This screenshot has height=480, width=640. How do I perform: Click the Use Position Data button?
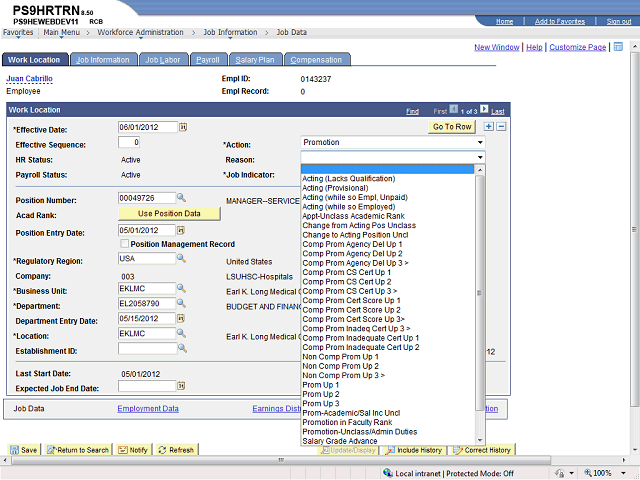[x=169, y=213]
